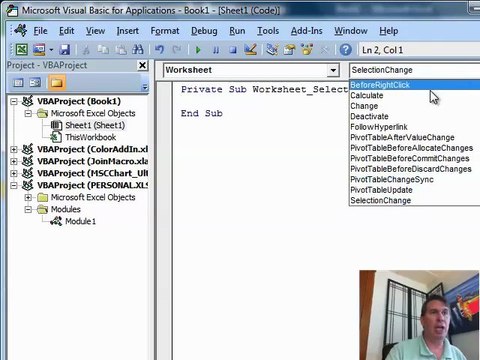Toggle the Design Mode icon
The width and height of the screenshot is (480, 360).
click(x=250, y=50)
